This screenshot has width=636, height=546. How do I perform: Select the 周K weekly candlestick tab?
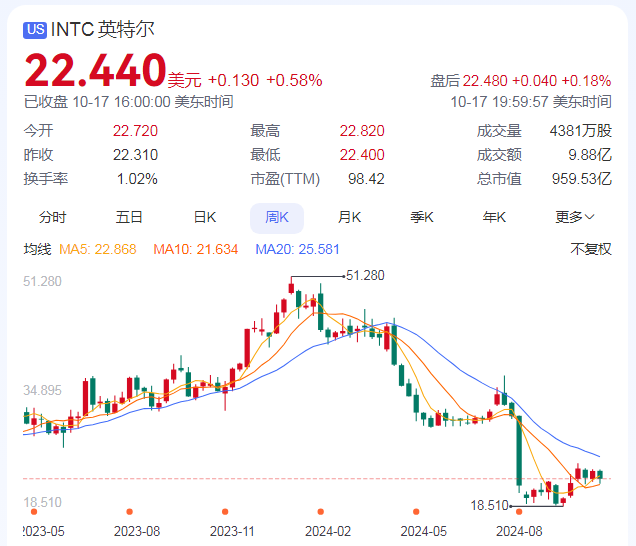click(x=277, y=218)
